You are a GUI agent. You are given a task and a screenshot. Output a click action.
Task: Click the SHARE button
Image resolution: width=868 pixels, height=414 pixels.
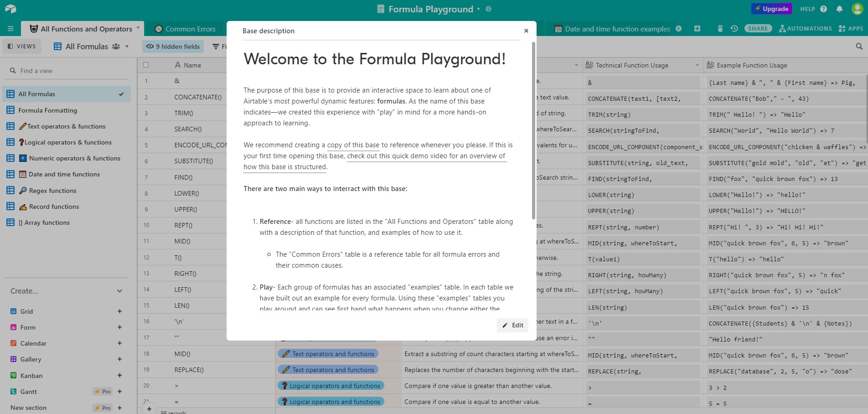758,28
